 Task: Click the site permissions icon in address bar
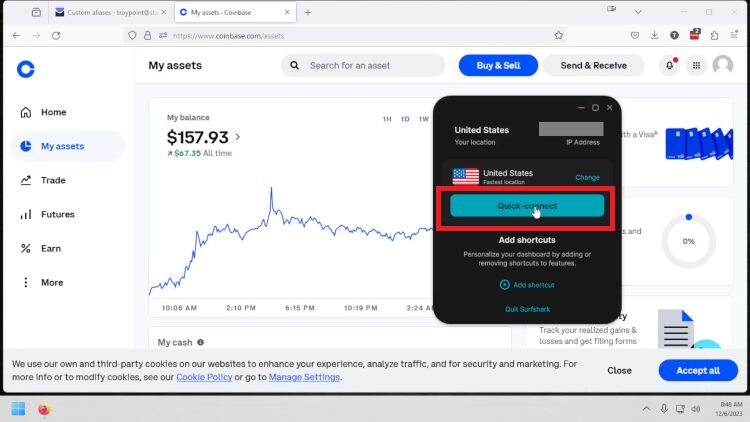pos(163,35)
